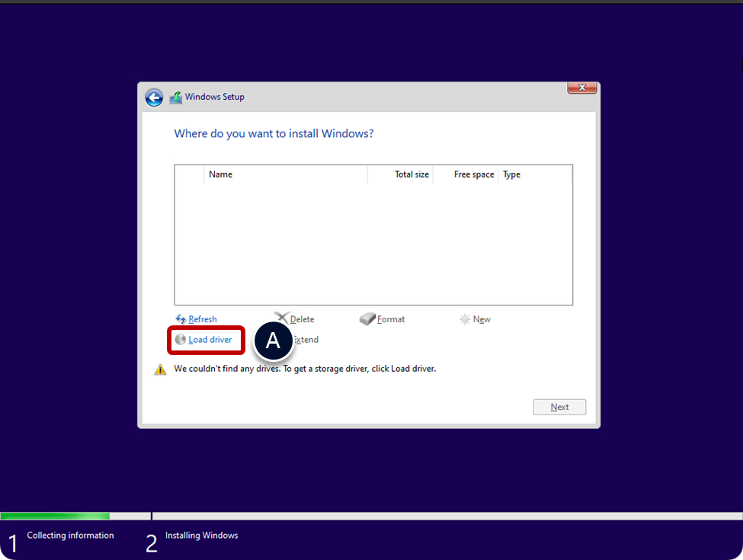Click the back arrow in Windows Setup

click(x=154, y=98)
